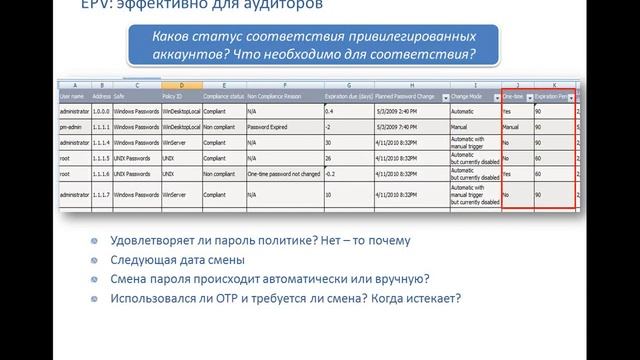Image resolution: width=640 pixels, height=360 pixels.
Task: Click bullet 'Удовлетворяет ли пароль политике?'
Action: (260, 240)
